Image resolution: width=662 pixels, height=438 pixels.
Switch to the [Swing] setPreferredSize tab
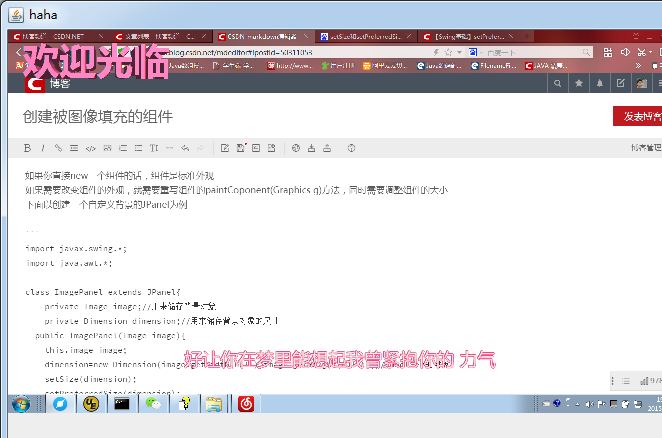point(469,37)
